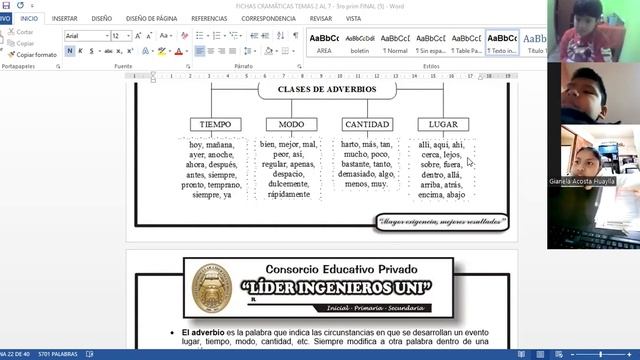Apply the Texto in... style

point(502,43)
